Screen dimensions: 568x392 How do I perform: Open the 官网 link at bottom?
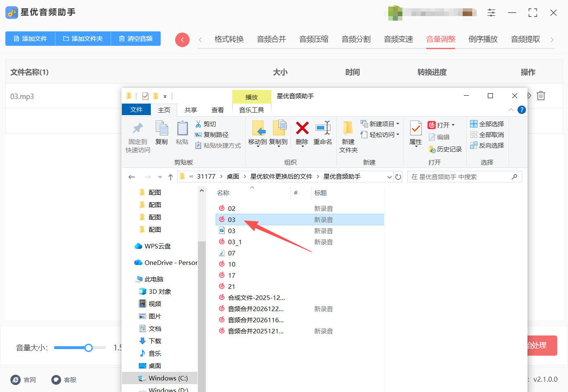[x=24, y=380]
